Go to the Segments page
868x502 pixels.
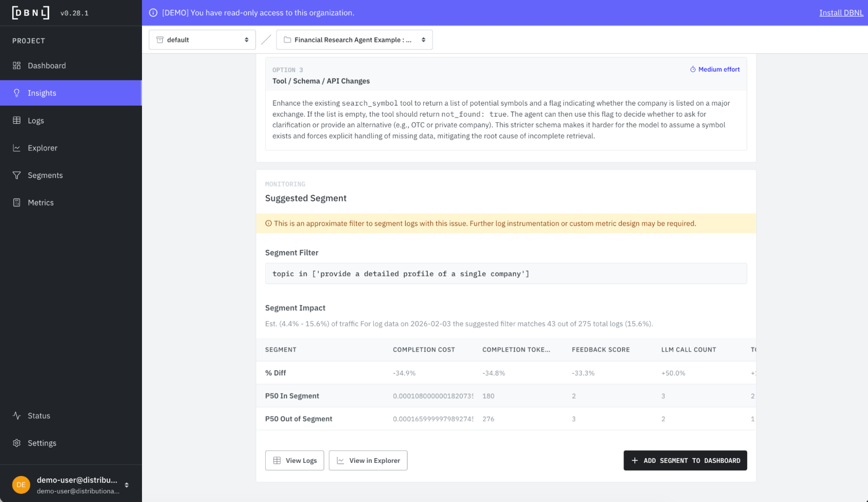tap(45, 175)
